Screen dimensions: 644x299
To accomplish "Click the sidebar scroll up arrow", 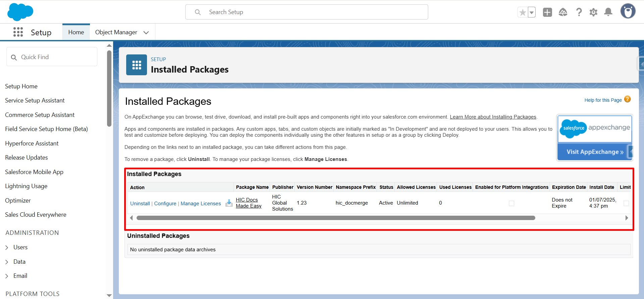I will pos(109,45).
